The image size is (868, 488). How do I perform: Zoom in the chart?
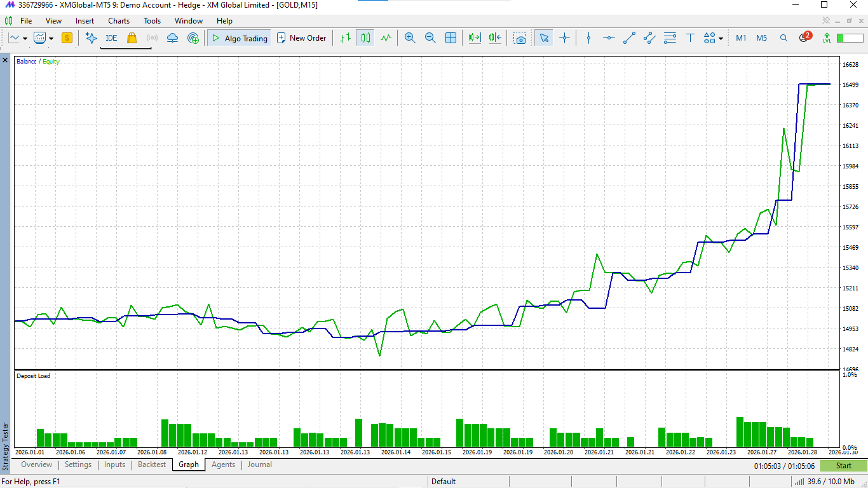point(410,38)
